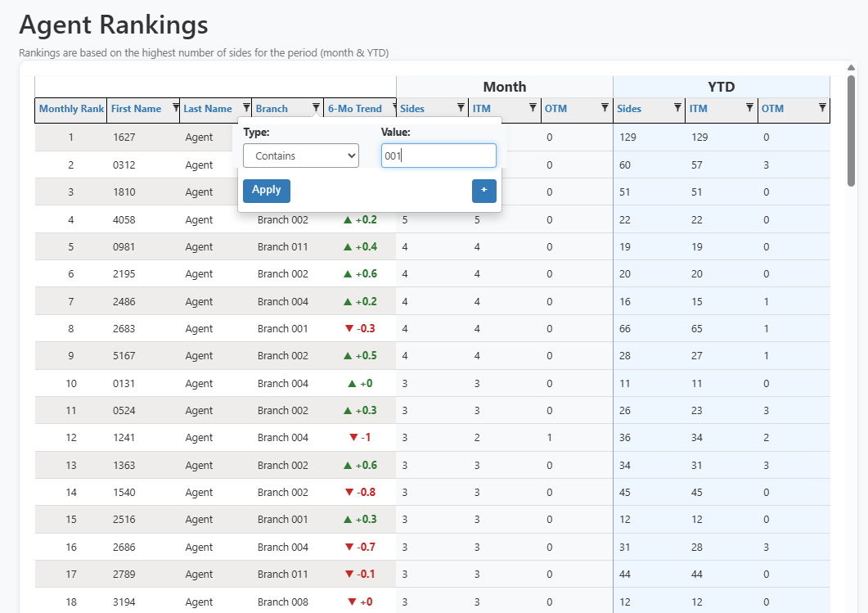Sort by Month OTM column header
This screenshot has height=613, width=868.
pos(555,109)
